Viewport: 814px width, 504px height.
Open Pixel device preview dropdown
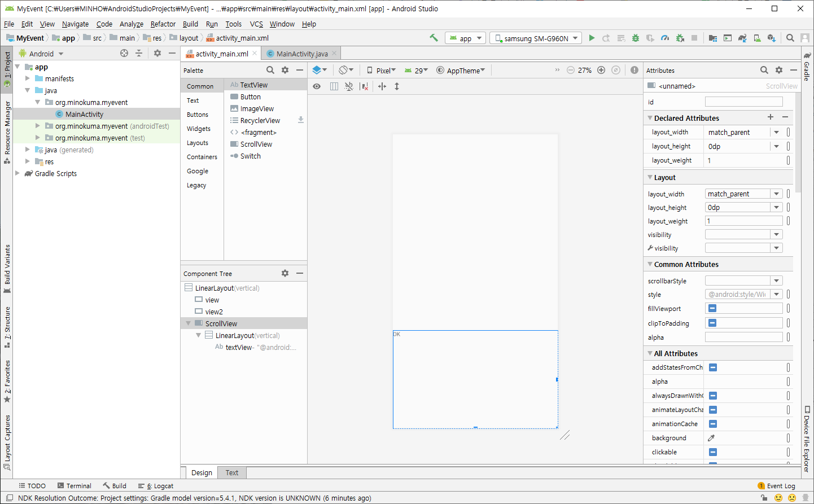(381, 71)
